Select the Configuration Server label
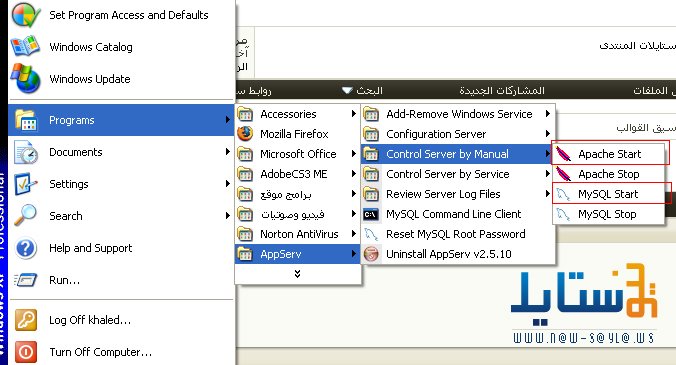The width and height of the screenshot is (676, 365). tap(436, 134)
